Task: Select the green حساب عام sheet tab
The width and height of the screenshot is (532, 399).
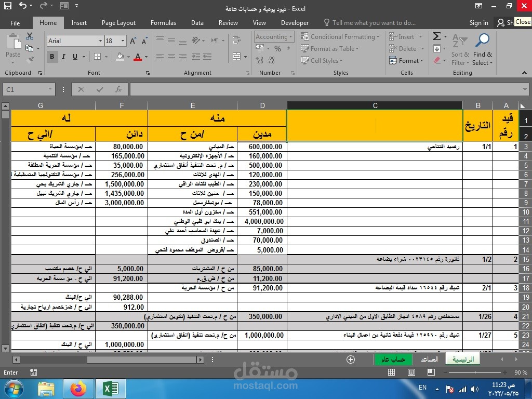Action: [393, 360]
